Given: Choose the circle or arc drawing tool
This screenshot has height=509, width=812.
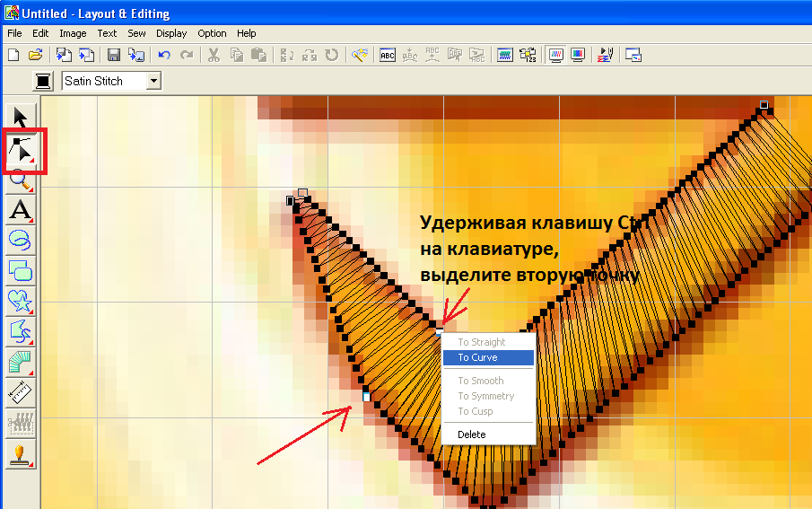Looking at the screenshot, I should click(x=20, y=241).
